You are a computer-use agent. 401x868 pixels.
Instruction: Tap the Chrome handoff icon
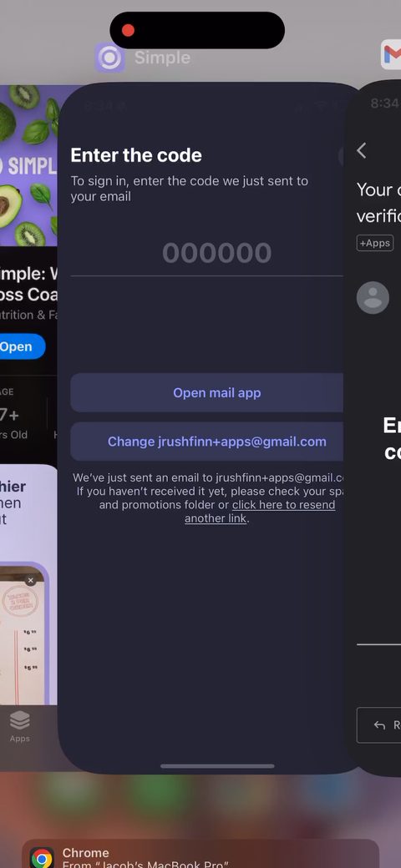(x=42, y=857)
